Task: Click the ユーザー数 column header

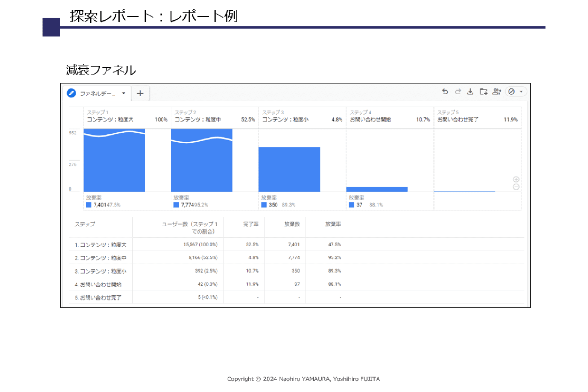Action: click(x=190, y=228)
